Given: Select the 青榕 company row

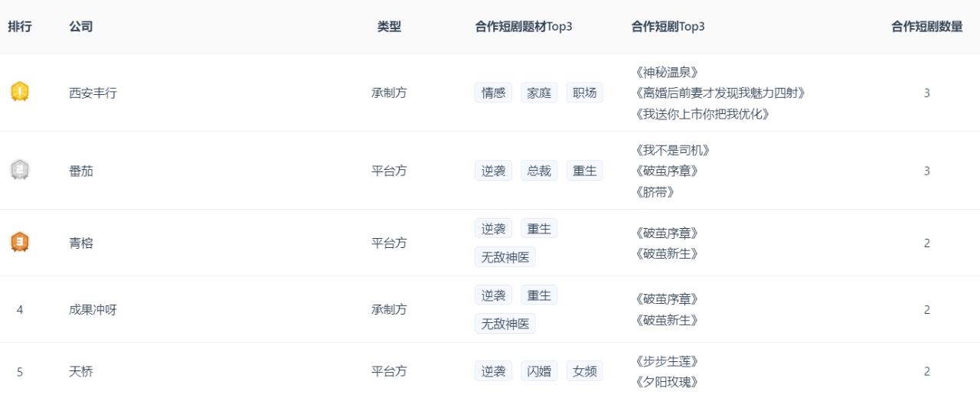Looking at the screenshot, I should (81, 243).
